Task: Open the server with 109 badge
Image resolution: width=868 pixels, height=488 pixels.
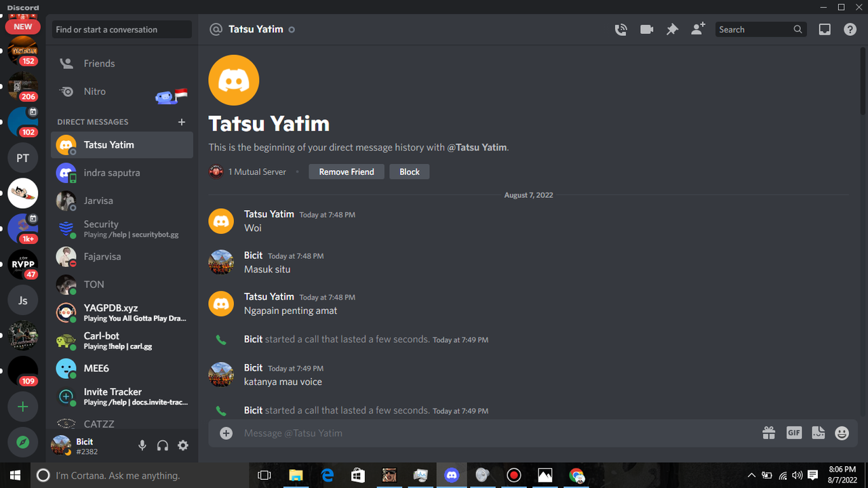Action: (x=23, y=371)
